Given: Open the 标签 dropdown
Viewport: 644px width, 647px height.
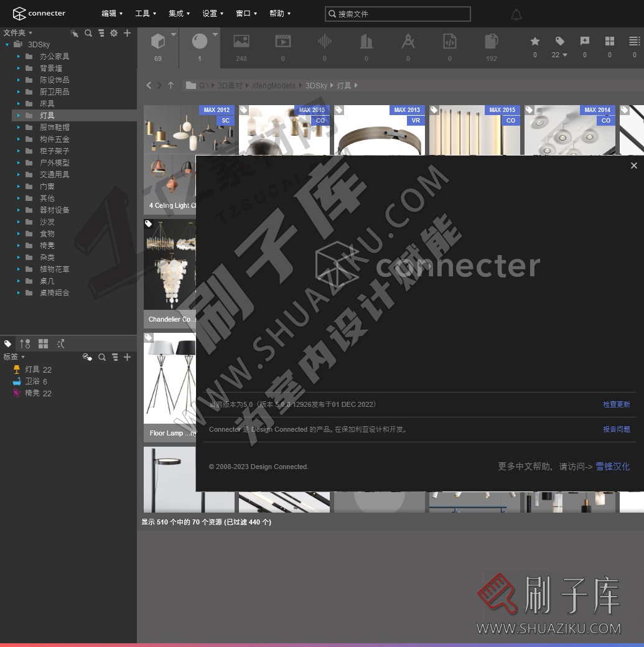Looking at the screenshot, I should (x=13, y=356).
